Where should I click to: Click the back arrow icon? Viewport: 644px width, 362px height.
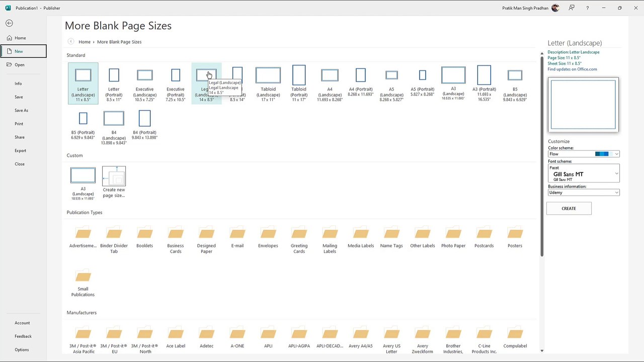click(9, 23)
